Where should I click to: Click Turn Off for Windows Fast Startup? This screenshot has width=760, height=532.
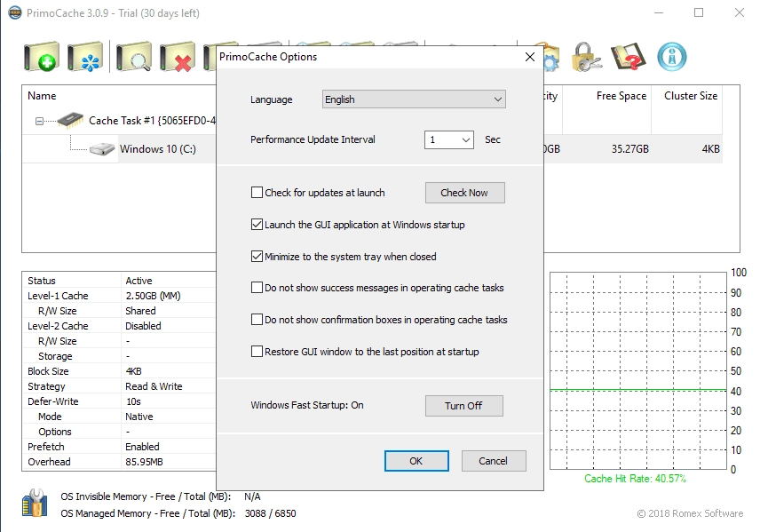[463, 405]
